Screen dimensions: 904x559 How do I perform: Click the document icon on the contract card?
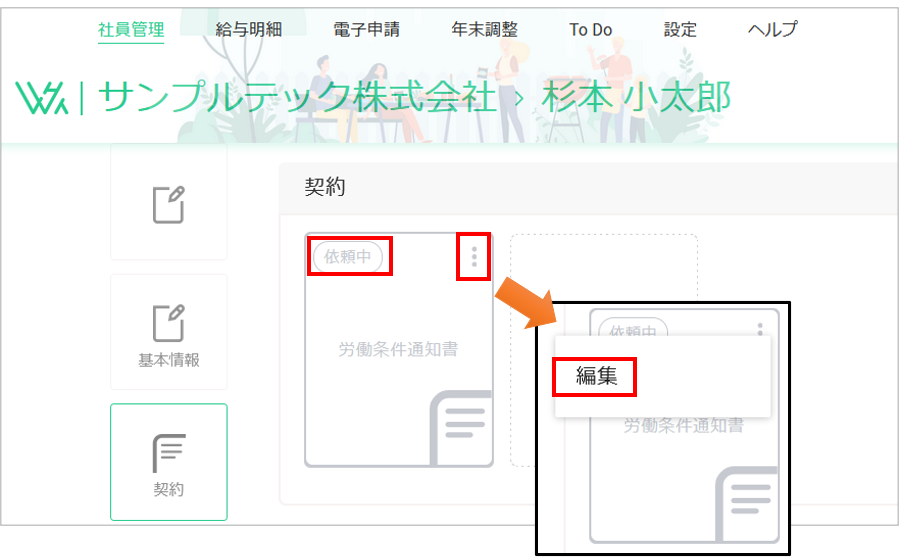(x=461, y=428)
